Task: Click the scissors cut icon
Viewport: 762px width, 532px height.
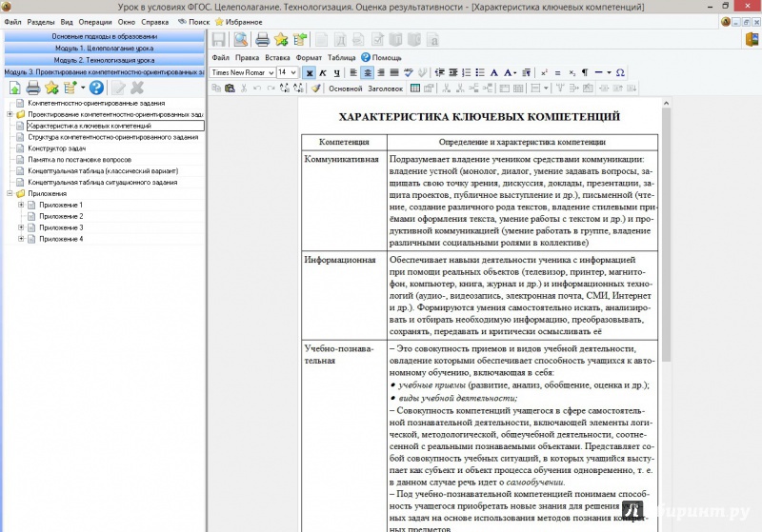Action: point(244,89)
